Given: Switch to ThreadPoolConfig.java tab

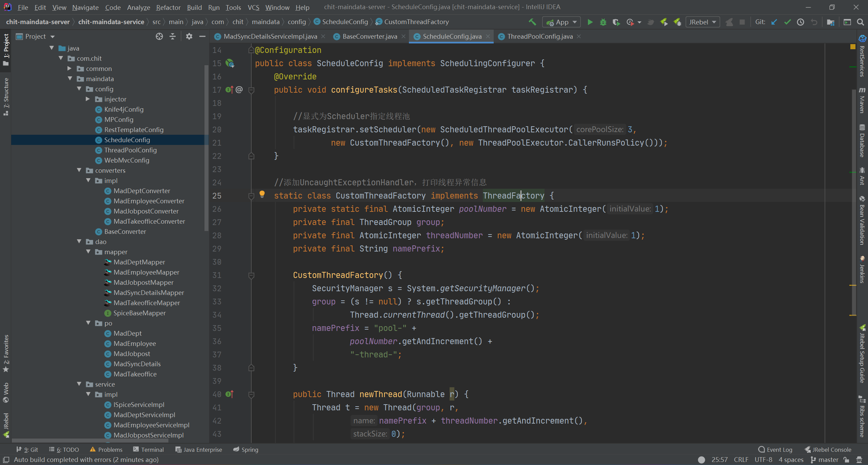Looking at the screenshot, I should [540, 36].
